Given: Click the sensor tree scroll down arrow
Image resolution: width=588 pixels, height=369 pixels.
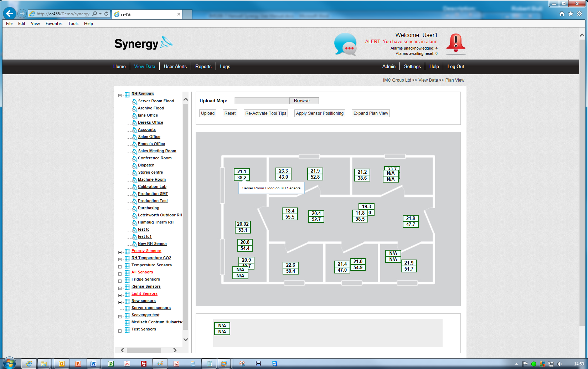Looking at the screenshot, I should click(x=185, y=339).
